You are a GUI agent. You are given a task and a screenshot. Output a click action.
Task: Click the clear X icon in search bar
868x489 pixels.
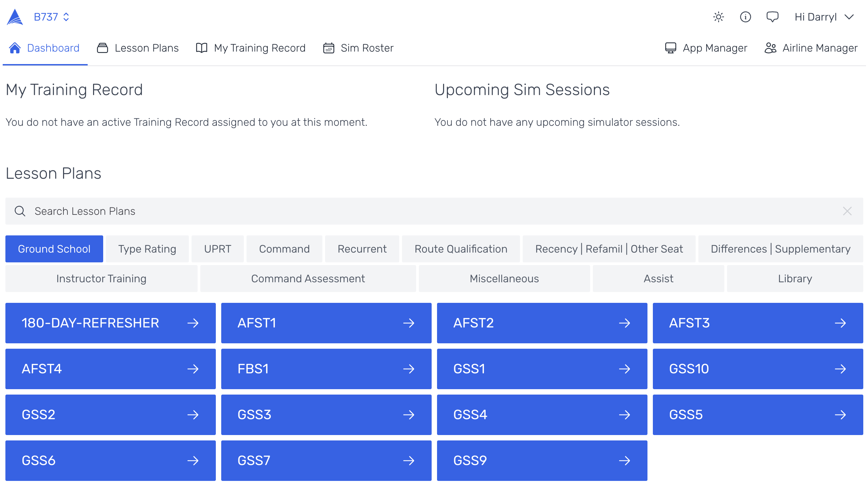coord(847,211)
